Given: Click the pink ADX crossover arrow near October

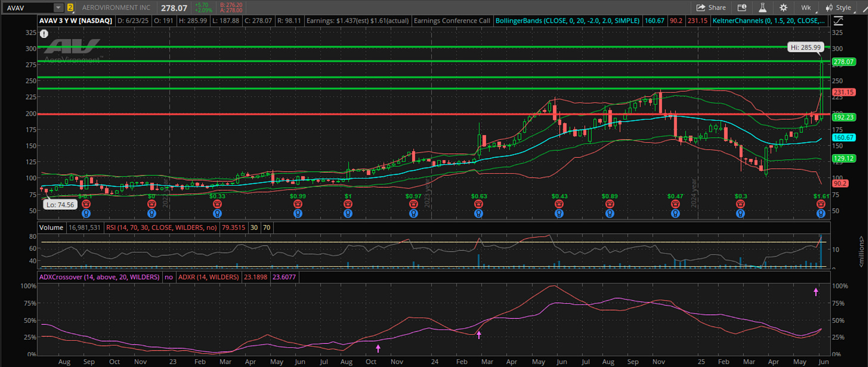Looking at the screenshot, I should coord(378,349).
